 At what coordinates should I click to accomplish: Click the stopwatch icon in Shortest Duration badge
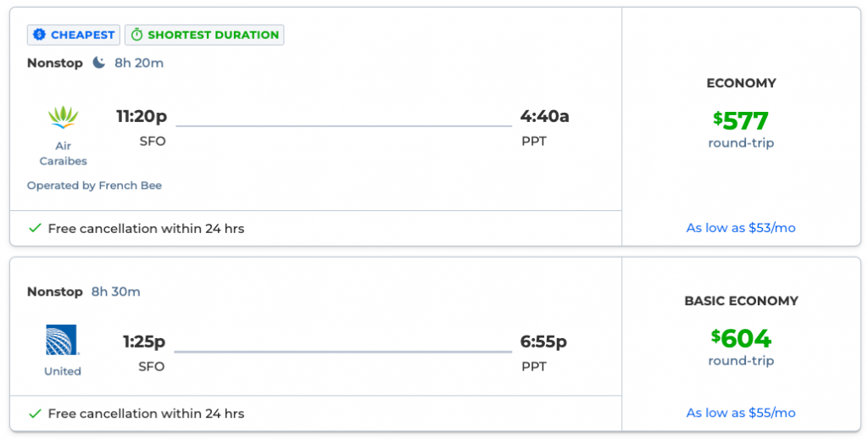(136, 35)
